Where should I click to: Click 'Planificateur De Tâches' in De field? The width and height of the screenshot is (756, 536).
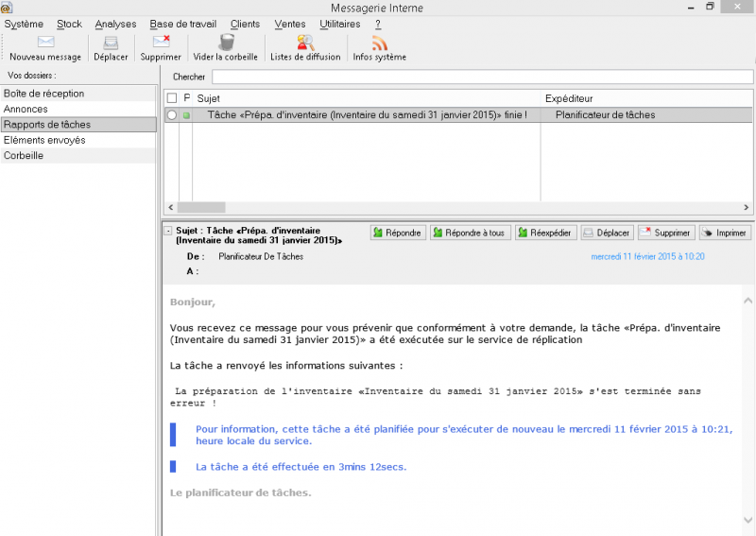261,257
